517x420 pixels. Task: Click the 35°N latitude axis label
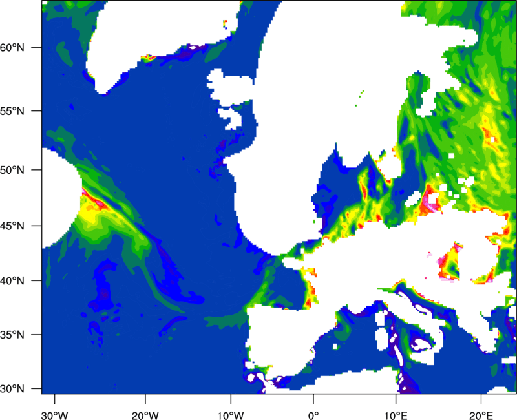tap(17, 335)
